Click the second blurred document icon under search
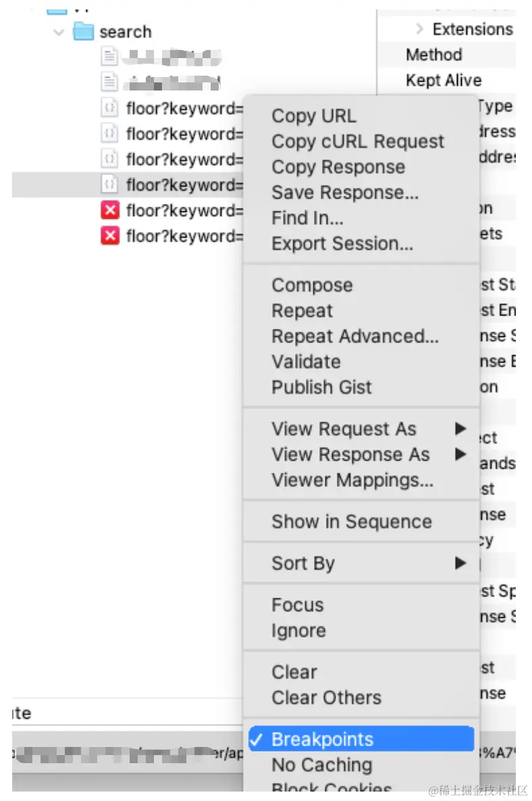The width and height of the screenshot is (532, 801). click(109, 82)
